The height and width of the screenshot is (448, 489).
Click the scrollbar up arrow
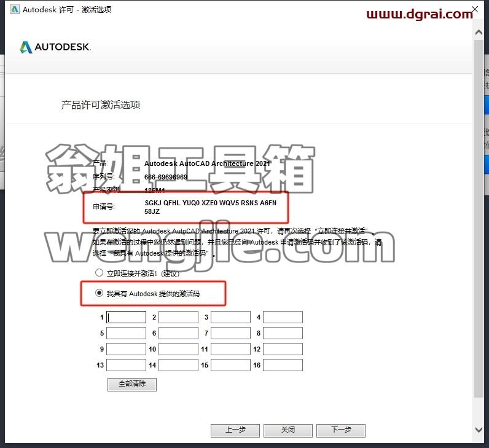pos(479,33)
